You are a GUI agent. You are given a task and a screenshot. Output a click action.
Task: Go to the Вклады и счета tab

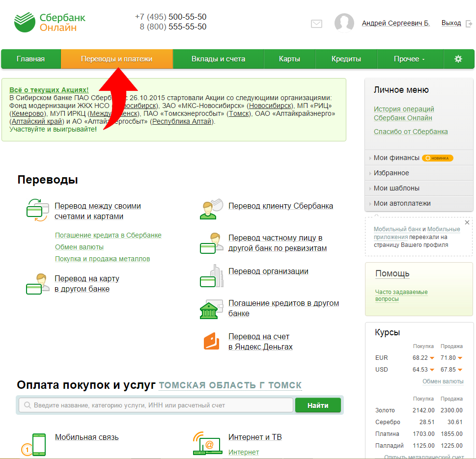point(218,59)
